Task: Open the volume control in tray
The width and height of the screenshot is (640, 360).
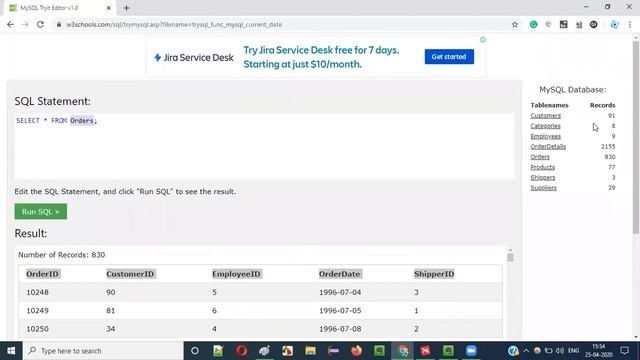Action: (x=560, y=351)
